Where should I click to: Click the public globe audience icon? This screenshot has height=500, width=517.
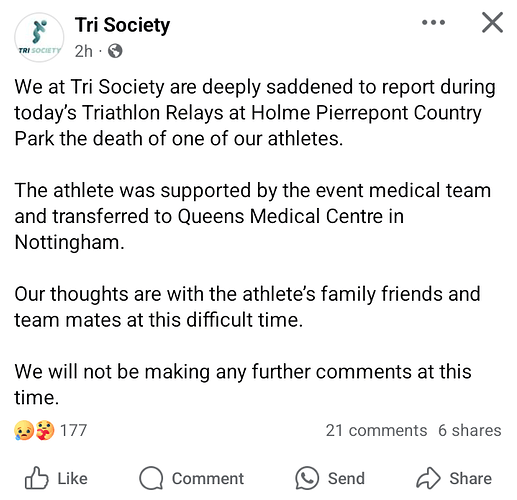coord(115,51)
